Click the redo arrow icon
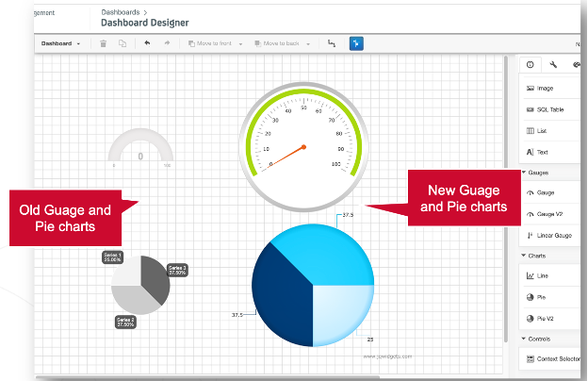Viewport: 588px width, 381px height. [x=167, y=43]
